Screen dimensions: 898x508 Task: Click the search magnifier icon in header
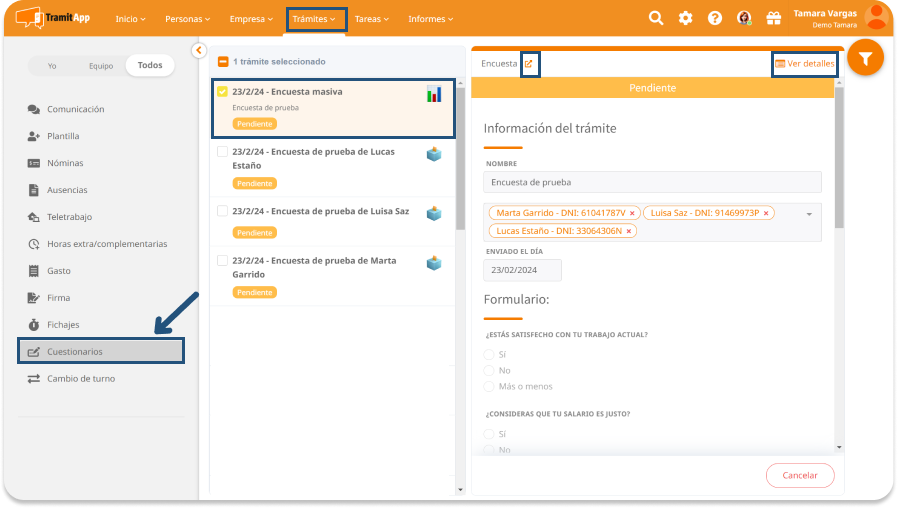656,18
